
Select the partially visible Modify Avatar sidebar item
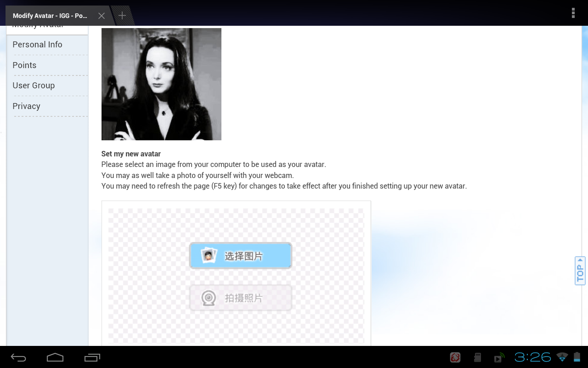47,30
